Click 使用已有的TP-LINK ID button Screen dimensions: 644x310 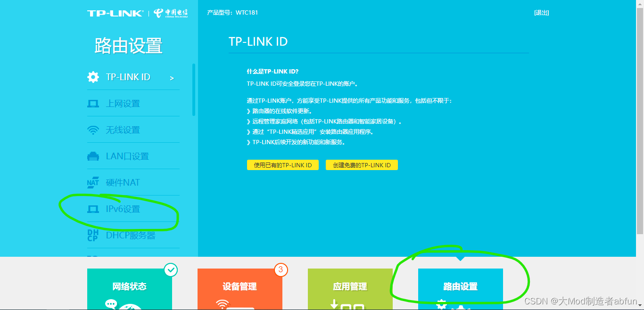(283, 165)
